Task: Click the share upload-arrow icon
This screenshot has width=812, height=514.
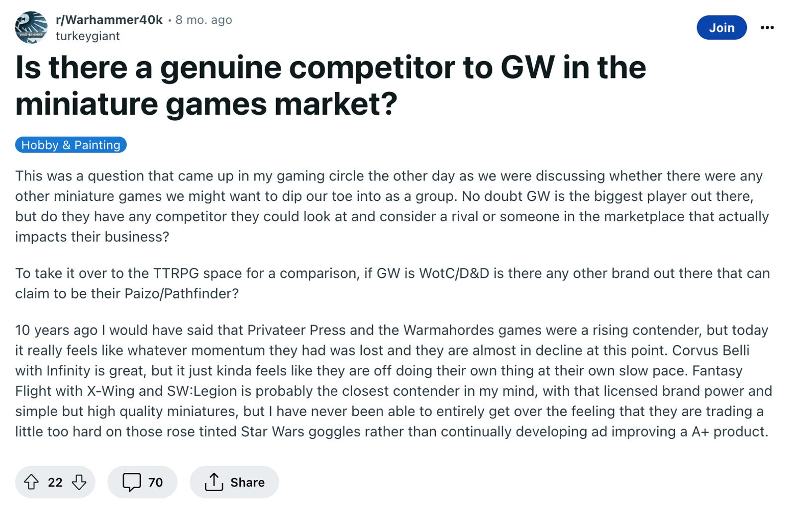Action: [214, 482]
